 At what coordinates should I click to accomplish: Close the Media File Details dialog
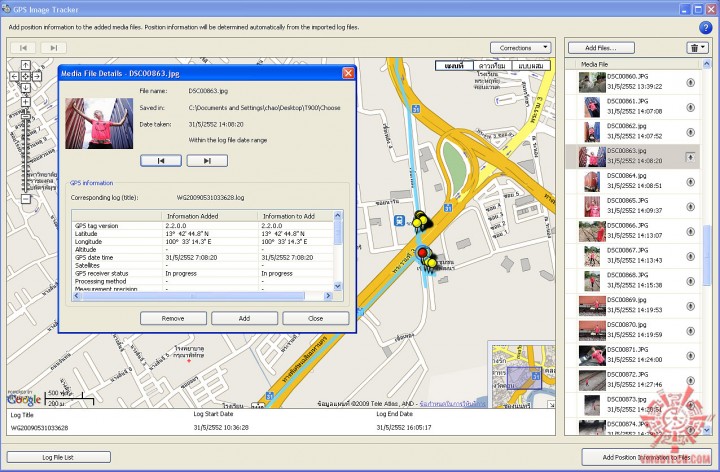tap(349, 73)
